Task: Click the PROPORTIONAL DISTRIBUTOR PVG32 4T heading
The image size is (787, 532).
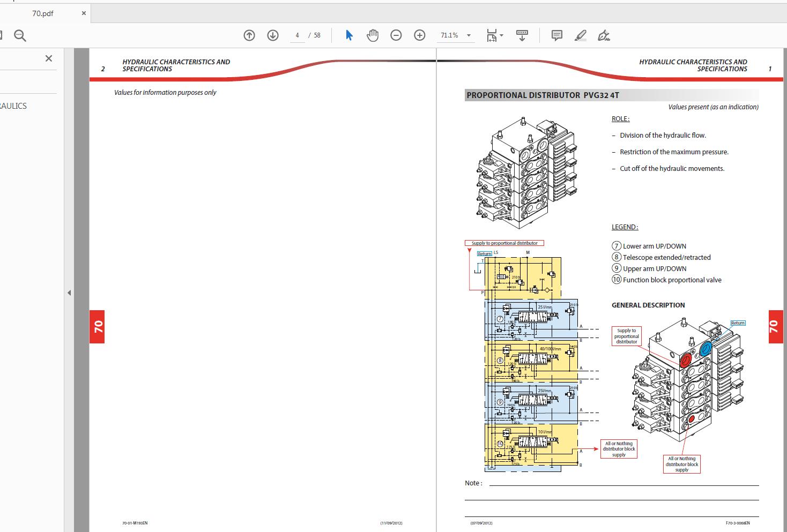Action: [x=543, y=95]
